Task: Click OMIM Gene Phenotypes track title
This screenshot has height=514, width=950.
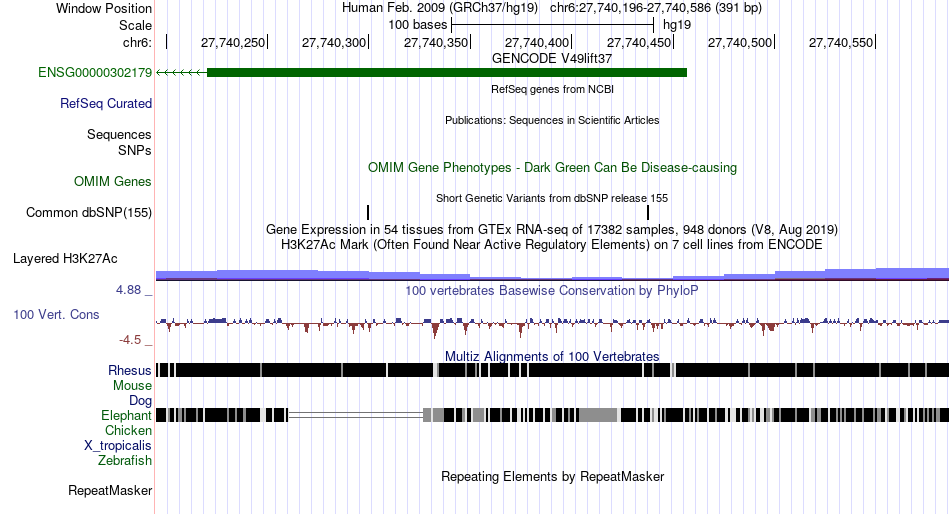Action: [x=552, y=167]
